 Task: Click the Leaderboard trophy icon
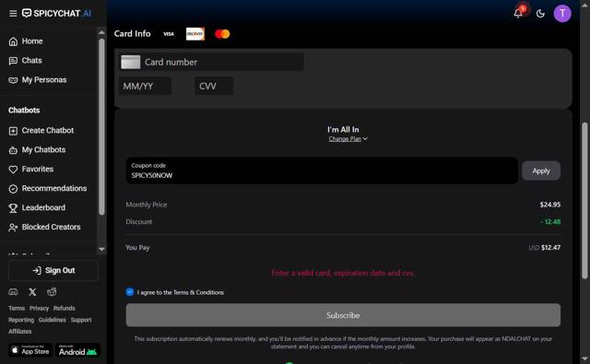pos(13,208)
